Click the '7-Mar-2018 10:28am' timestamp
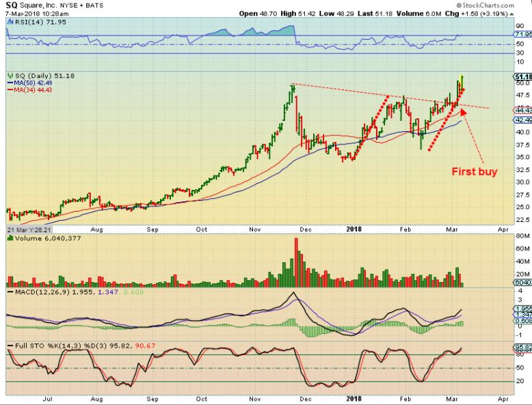Viewport: 532px width, 405px height. 37,14
